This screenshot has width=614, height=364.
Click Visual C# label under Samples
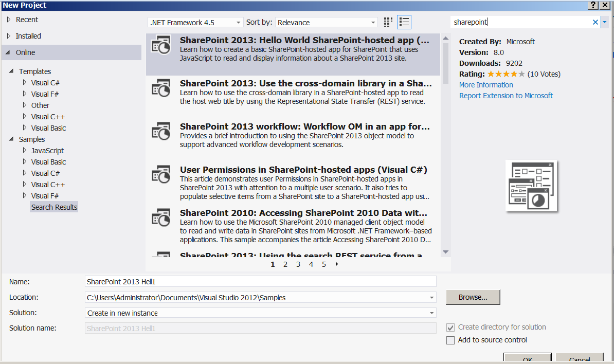click(x=45, y=173)
